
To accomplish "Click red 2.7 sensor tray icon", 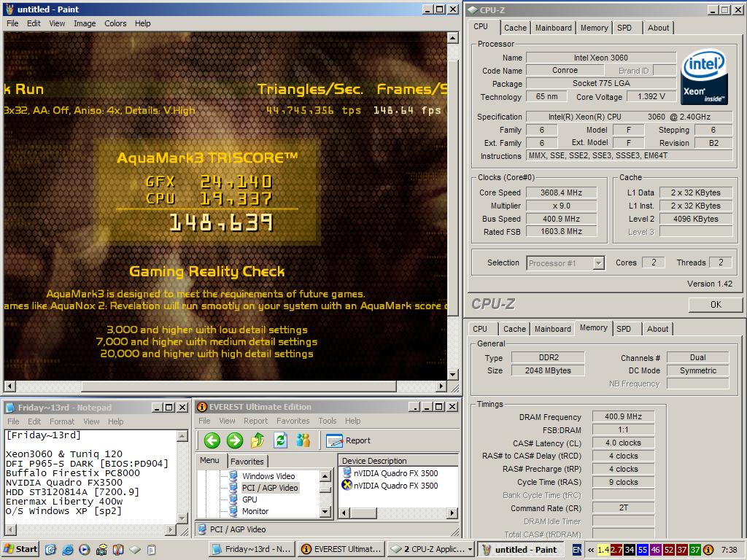I will [616, 550].
